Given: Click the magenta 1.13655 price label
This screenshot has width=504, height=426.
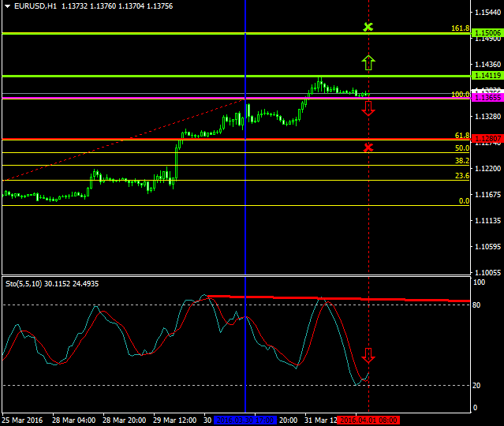Looking at the screenshot, I should (x=487, y=98).
